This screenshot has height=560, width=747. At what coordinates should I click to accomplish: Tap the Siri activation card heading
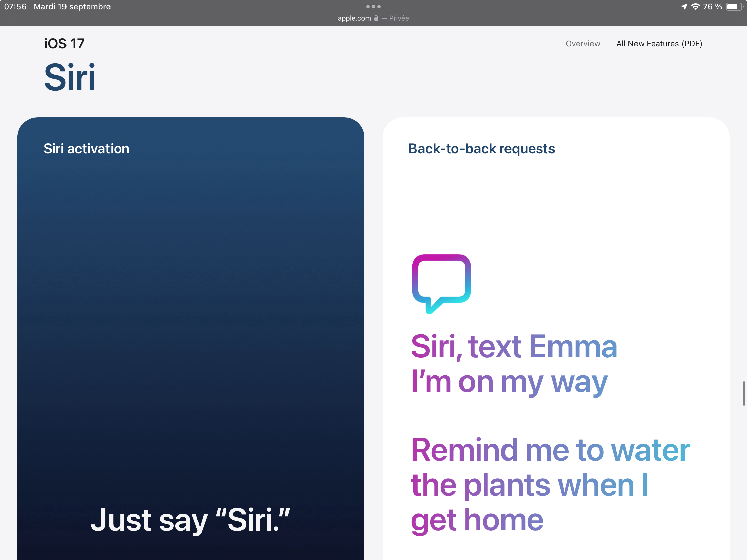point(86,149)
